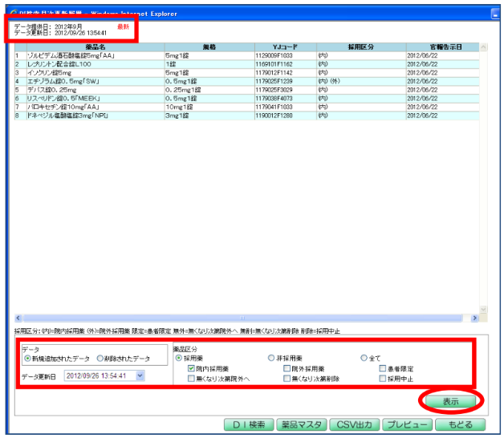The height and width of the screenshot is (438, 504).
Task: Tick the 採用中止 checkbox
Action: [383, 378]
